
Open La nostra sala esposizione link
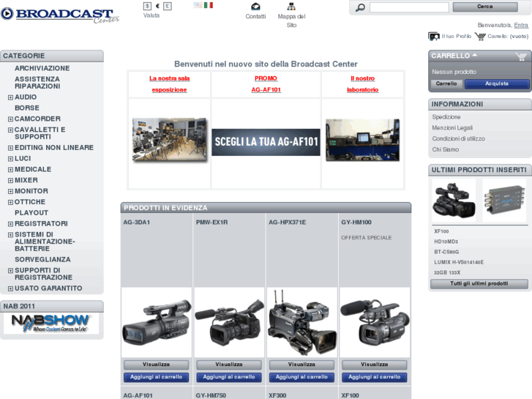point(169,84)
